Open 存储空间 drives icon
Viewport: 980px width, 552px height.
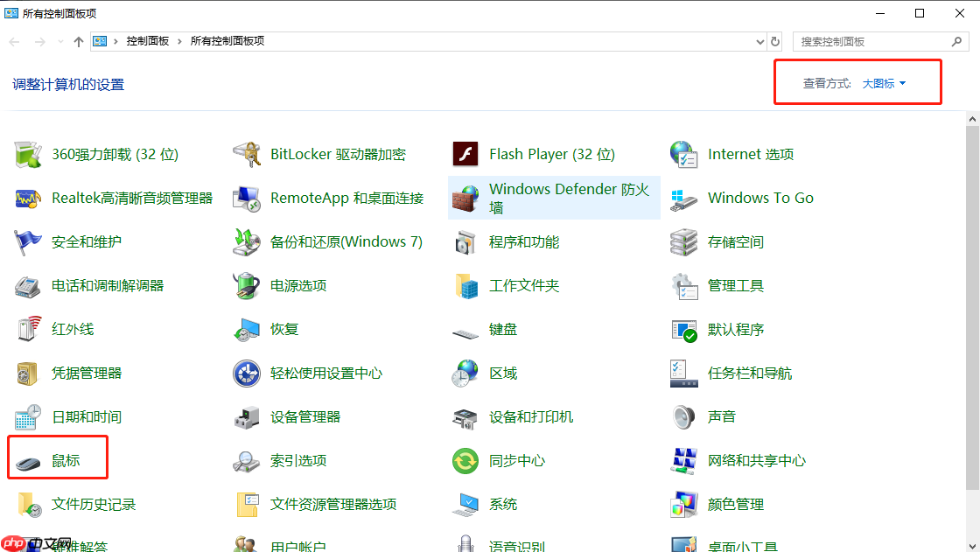(683, 242)
